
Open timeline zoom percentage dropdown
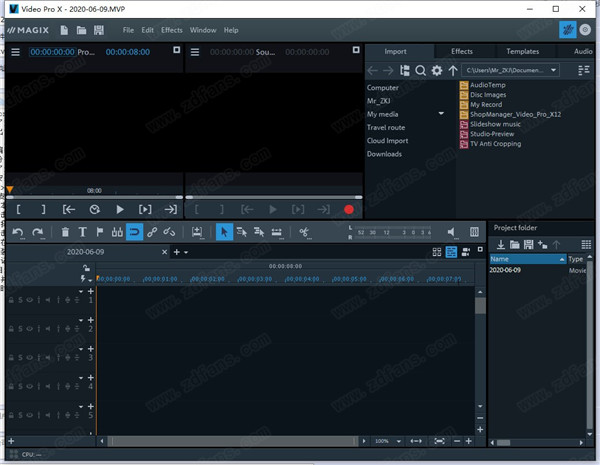coord(399,441)
